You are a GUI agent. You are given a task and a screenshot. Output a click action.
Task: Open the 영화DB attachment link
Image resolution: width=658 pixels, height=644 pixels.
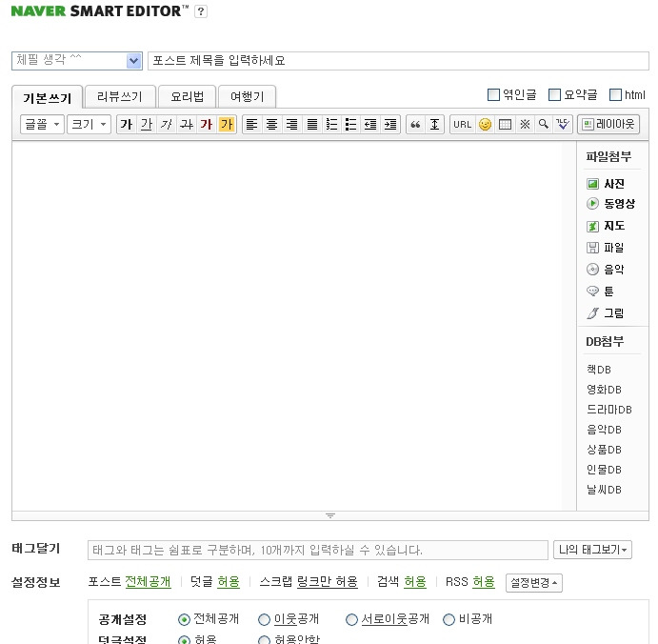pyautogui.click(x=604, y=390)
